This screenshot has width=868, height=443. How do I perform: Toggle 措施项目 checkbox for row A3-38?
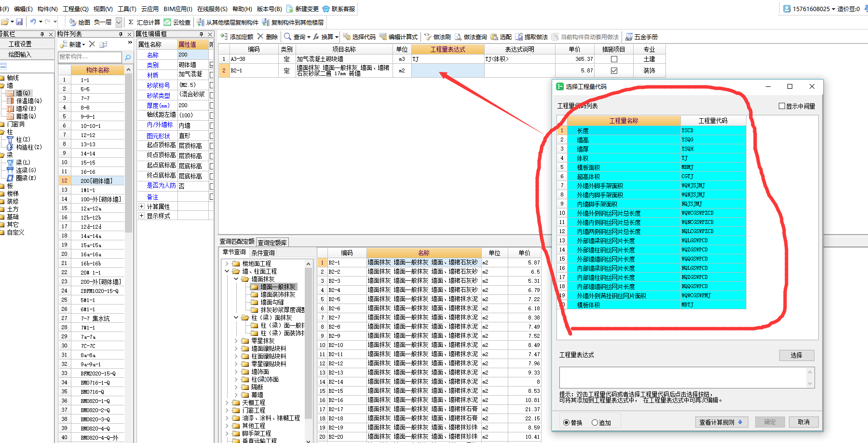(x=614, y=59)
